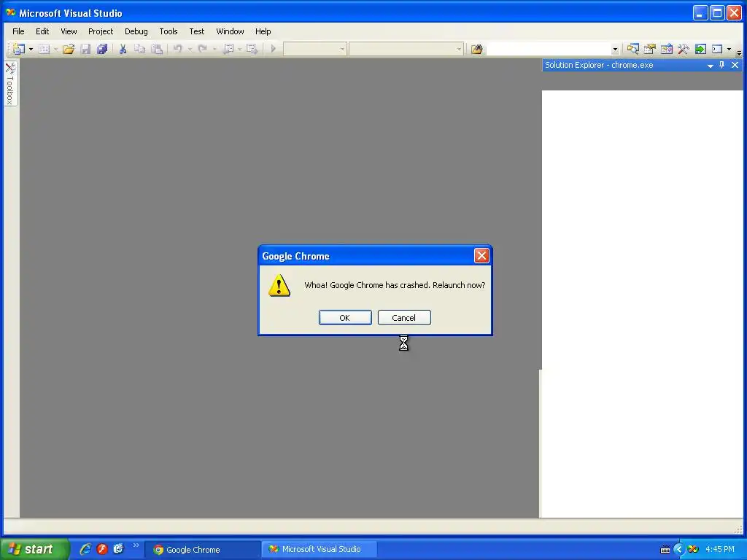Open the Tools menu
The height and width of the screenshot is (560, 747).
[x=169, y=31]
